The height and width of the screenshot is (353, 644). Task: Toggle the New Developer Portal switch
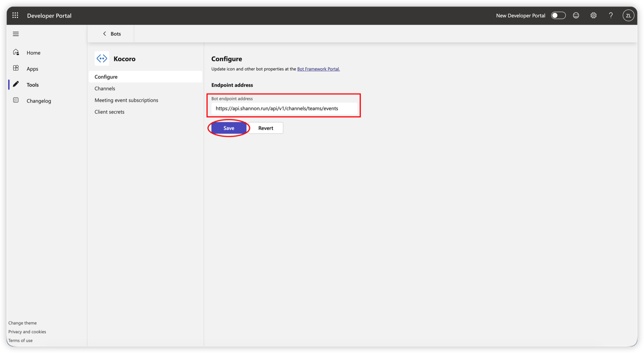[558, 15]
